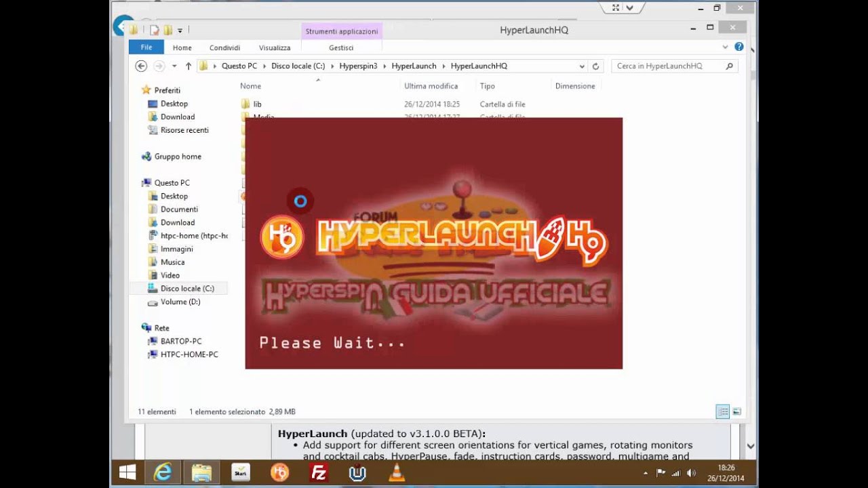Open Risorse recenti in sidebar
This screenshot has height=488, width=868.
tap(184, 130)
